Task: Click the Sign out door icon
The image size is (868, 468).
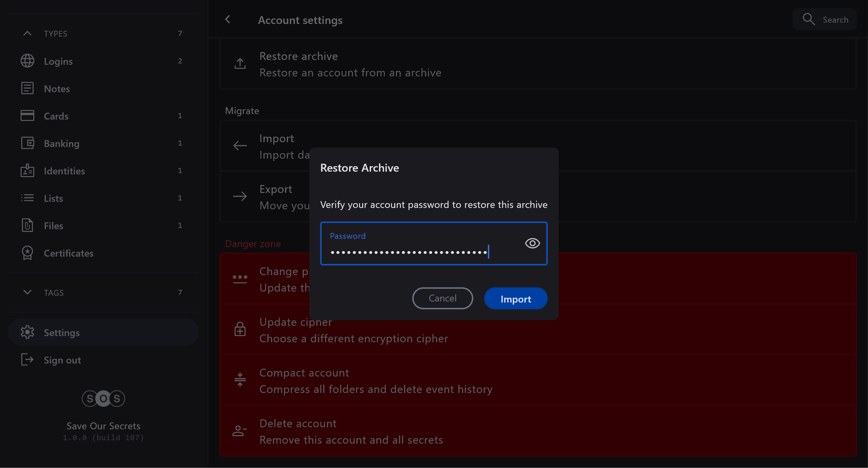Action: pos(27,360)
